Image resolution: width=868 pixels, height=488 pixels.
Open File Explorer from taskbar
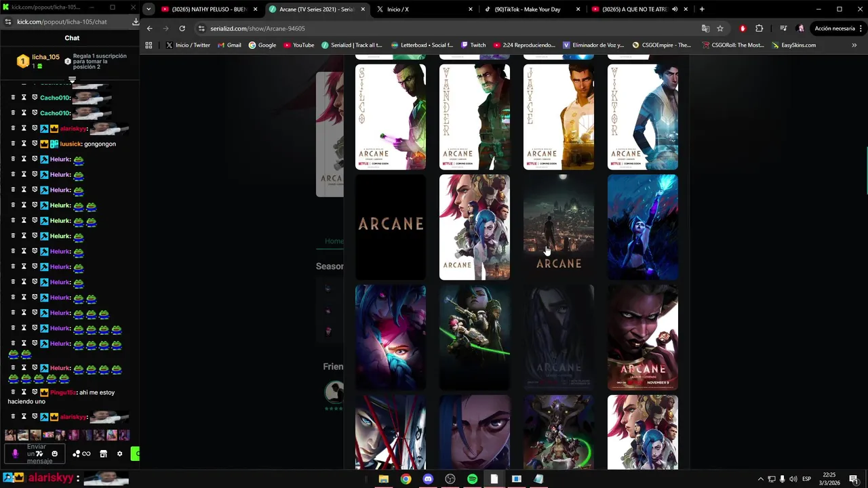pos(383,479)
